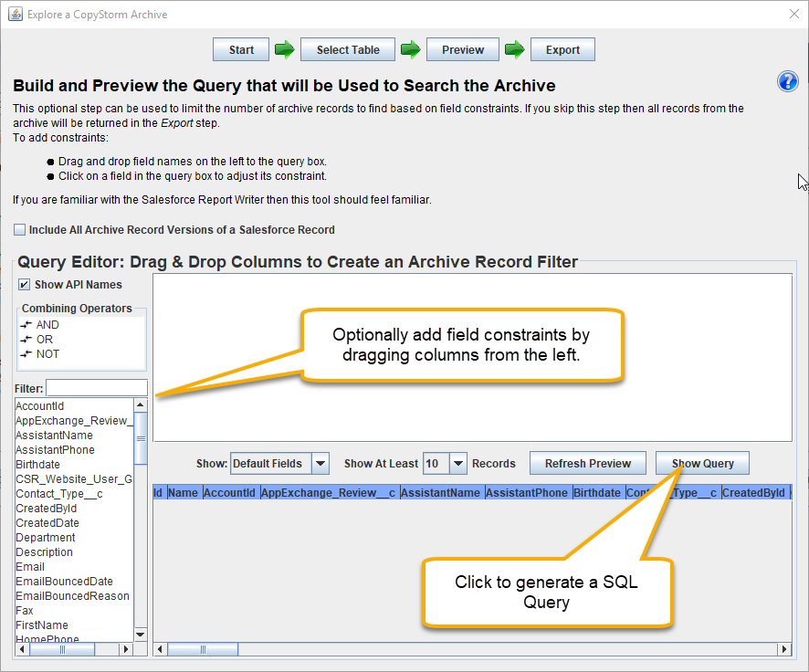
Task: Click the AssistantPhone column header
Action: pyautogui.click(x=527, y=492)
